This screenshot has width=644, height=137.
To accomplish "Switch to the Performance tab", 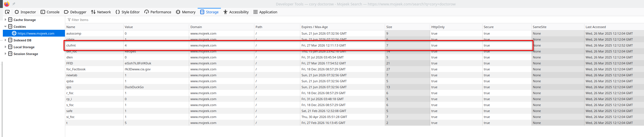I will 158,12.
